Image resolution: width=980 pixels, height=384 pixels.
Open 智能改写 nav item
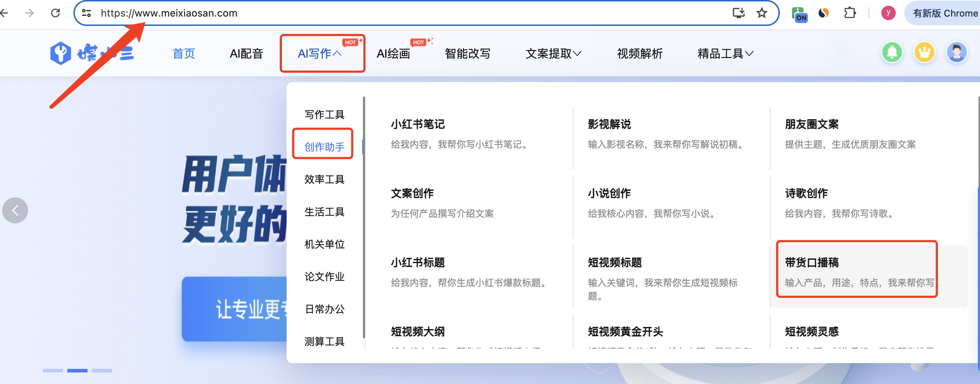pos(468,54)
